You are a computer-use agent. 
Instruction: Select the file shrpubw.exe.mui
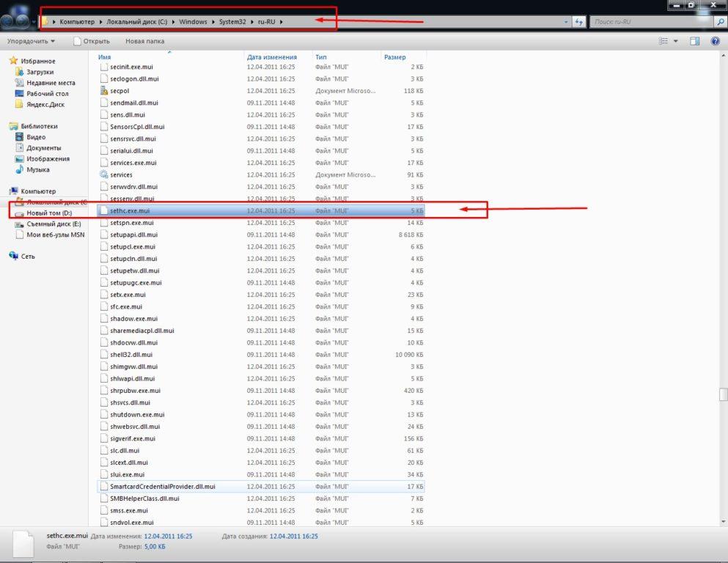(261, 390)
